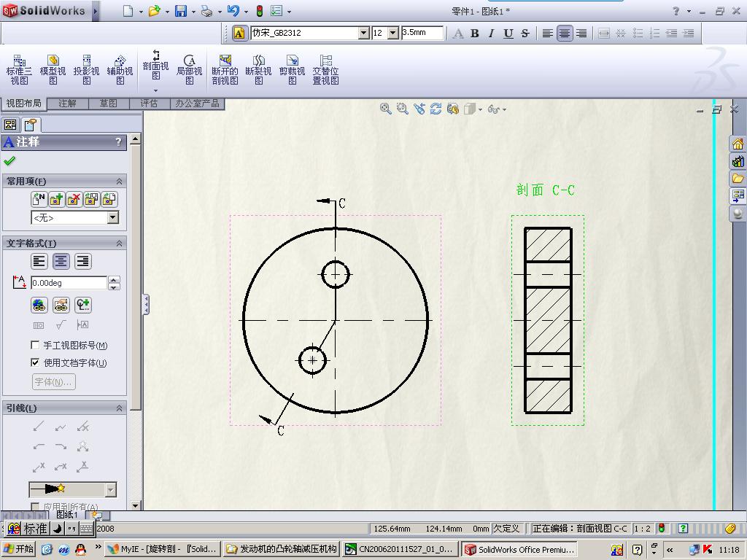Switch to the 办公室产品 (Office Products) tab
Screen dimensions: 747x560
coord(197,104)
